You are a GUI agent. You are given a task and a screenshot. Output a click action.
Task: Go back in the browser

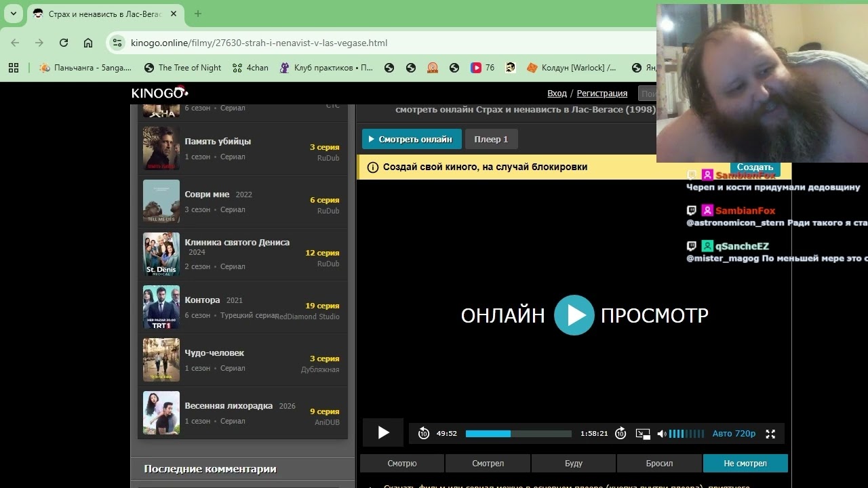click(x=15, y=43)
